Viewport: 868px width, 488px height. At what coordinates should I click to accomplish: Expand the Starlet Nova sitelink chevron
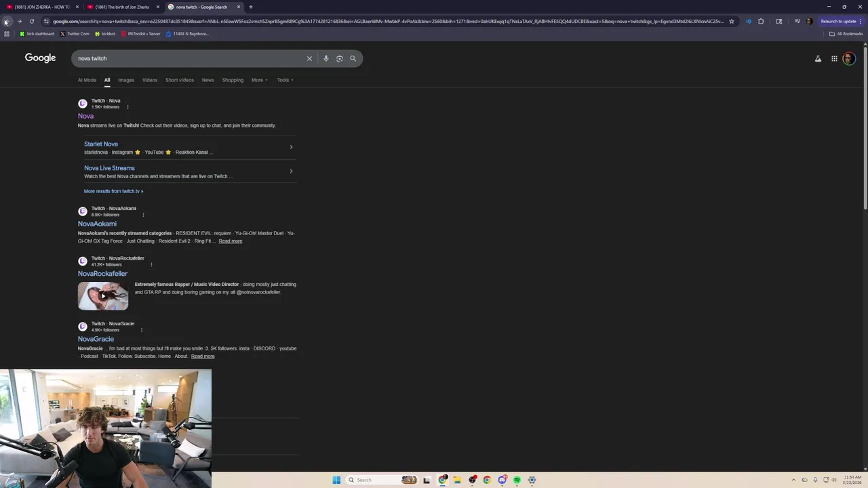291,147
